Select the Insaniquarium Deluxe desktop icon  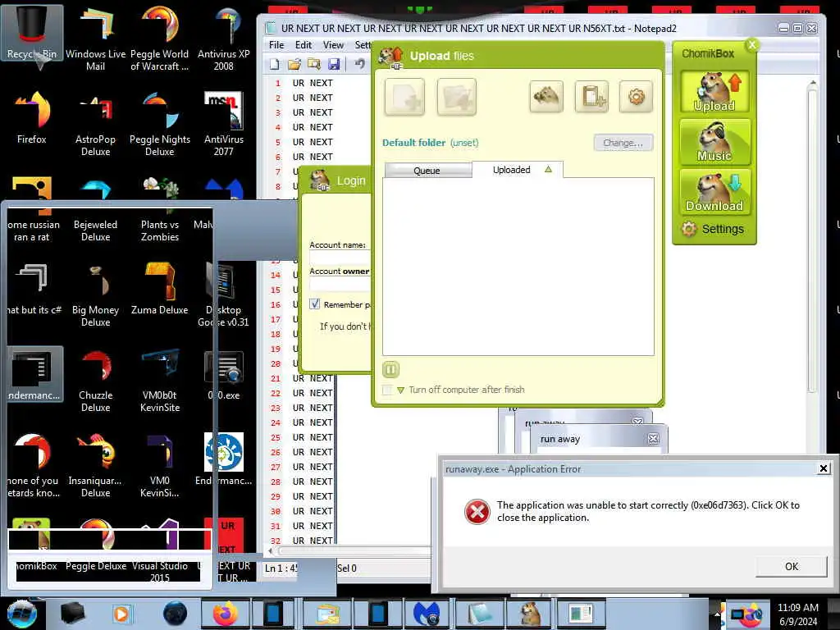[95, 466]
